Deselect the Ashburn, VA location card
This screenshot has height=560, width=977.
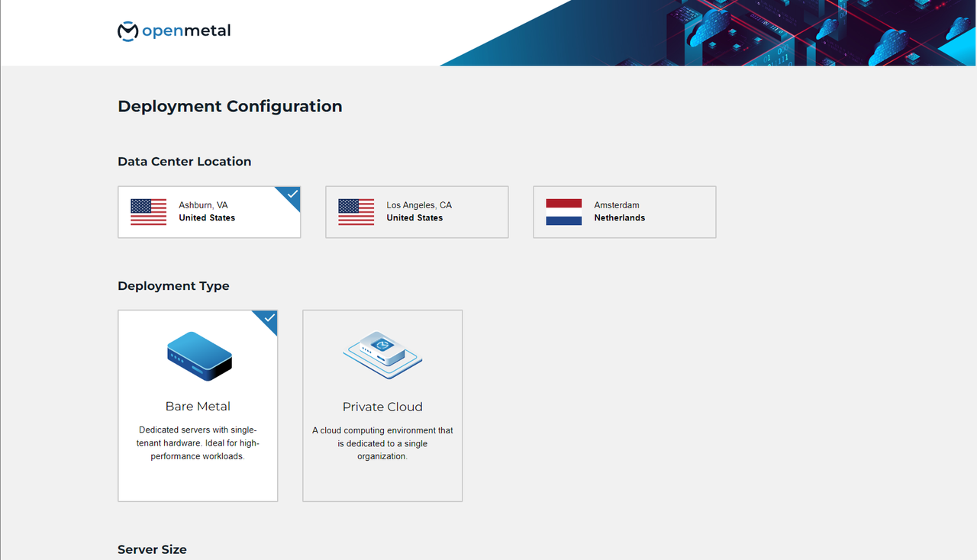coord(209,211)
